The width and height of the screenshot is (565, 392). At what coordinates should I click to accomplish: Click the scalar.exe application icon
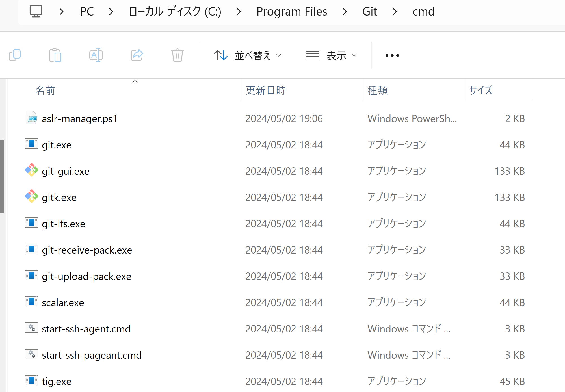click(31, 302)
